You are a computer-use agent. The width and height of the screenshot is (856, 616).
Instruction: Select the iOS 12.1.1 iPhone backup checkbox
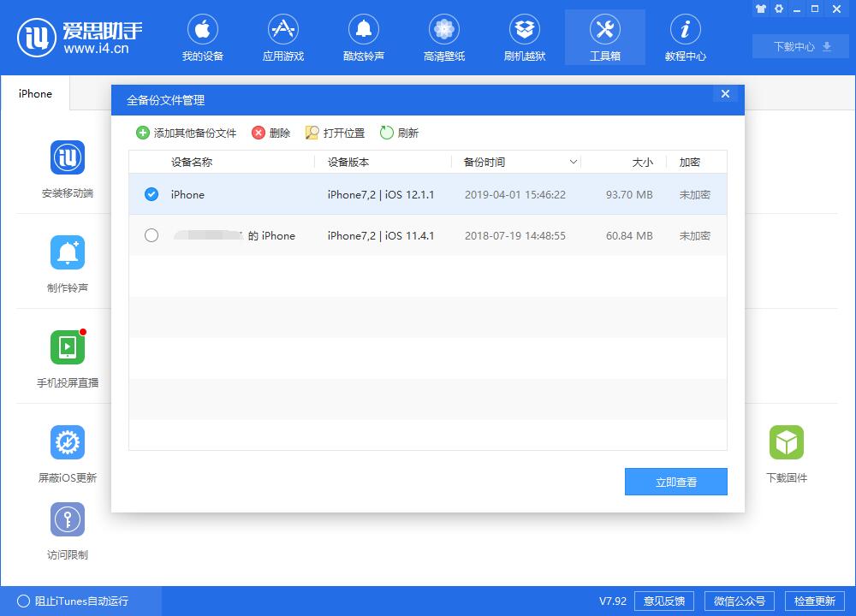point(152,194)
